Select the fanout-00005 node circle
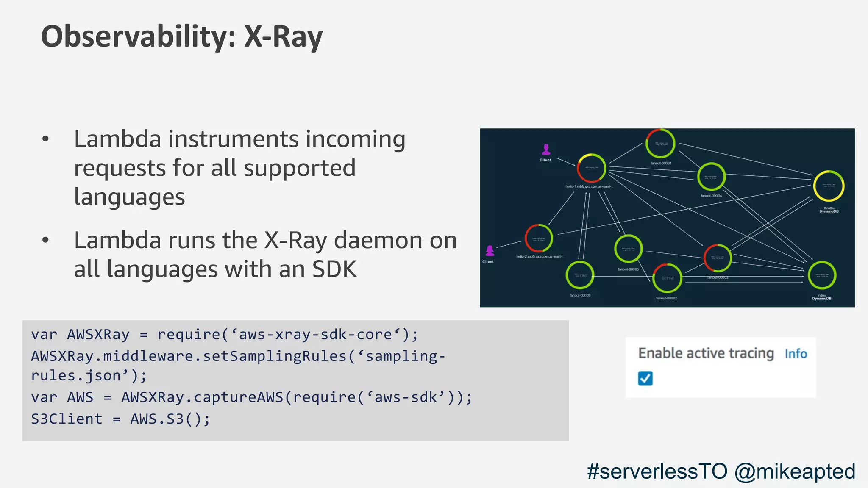This screenshot has height=488, width=868. tap(628, 249)
